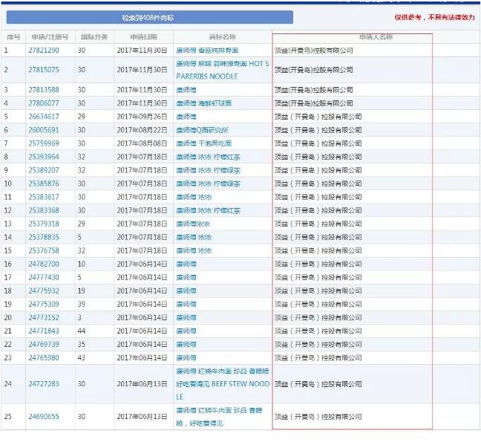Screen dimensions: 481x448
Task: Open application number 27821290
Action: click(x=44, y=51)
